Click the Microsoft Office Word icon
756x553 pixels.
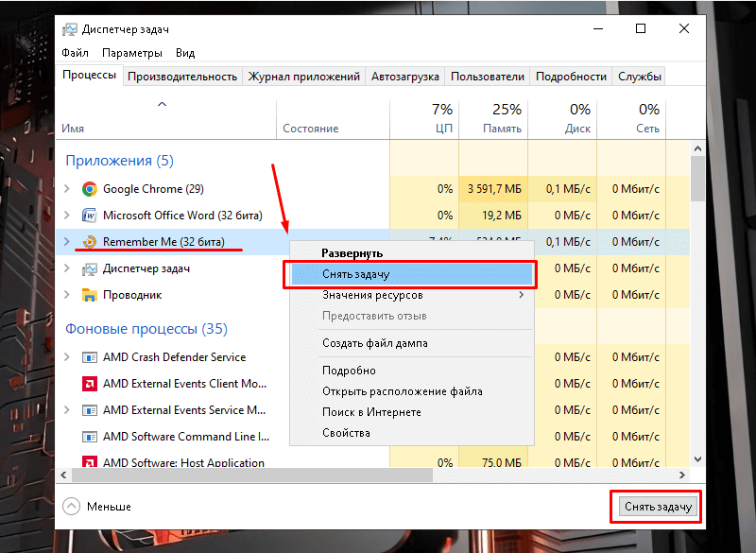point(90,216)
